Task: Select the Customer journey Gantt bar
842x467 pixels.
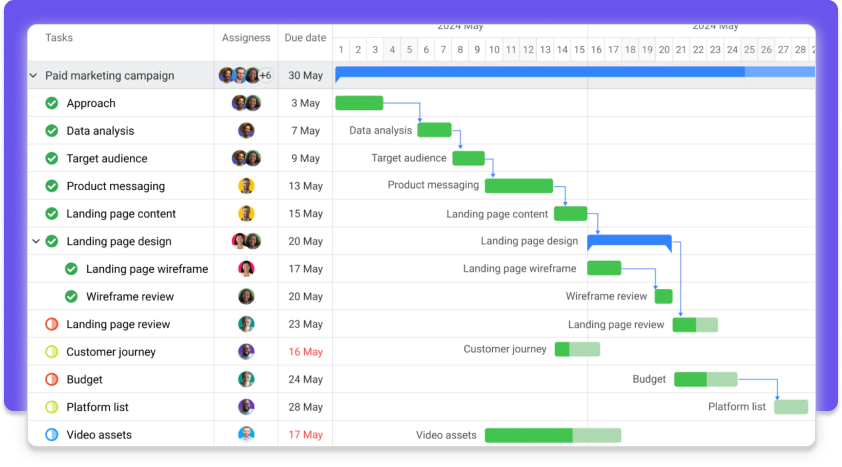Action: tap(577, 349)
